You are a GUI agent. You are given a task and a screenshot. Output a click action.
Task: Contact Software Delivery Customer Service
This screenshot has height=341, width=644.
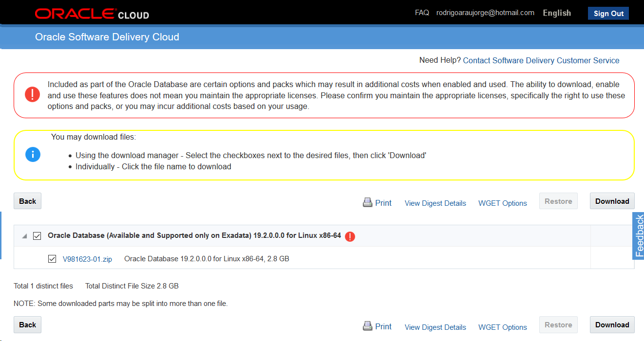(x=541, y=60)
